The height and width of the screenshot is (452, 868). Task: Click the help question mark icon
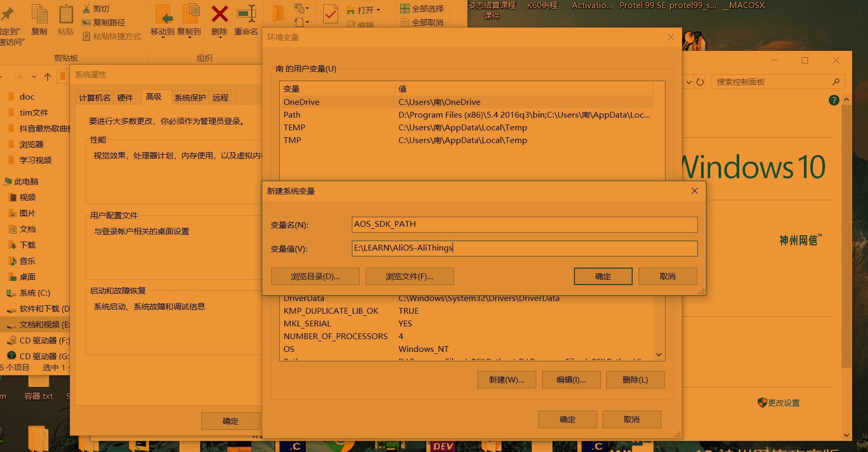click(x=834, y=100)
